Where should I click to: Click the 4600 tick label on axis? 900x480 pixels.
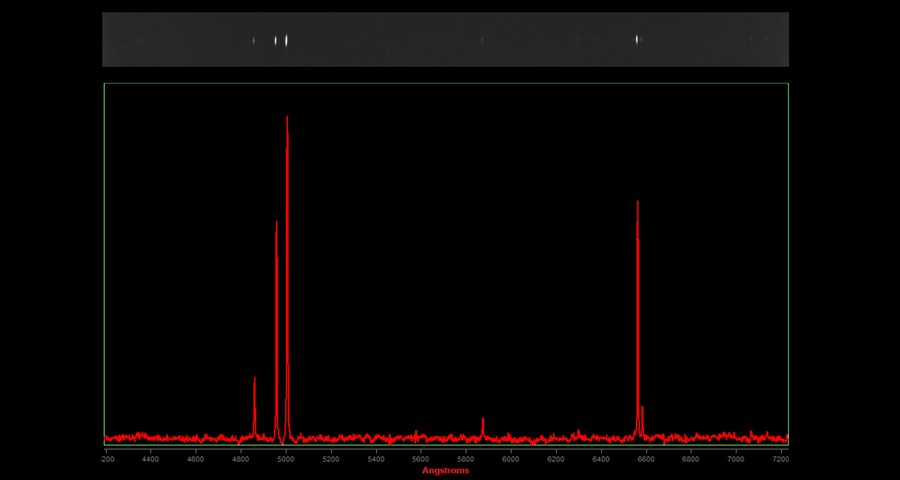[195, 459]
